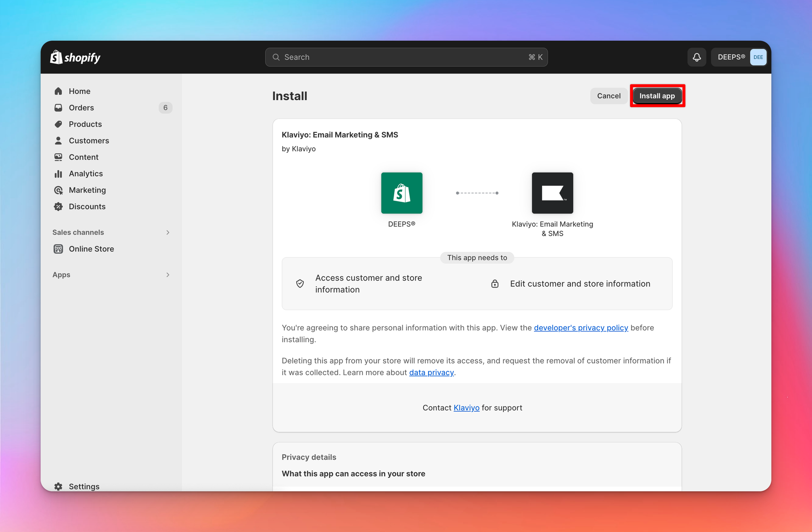Image resolution: width=812 pixels, height=532 pixels.
Task: Click the "Sales channels" label
Action: pos(78,233)
